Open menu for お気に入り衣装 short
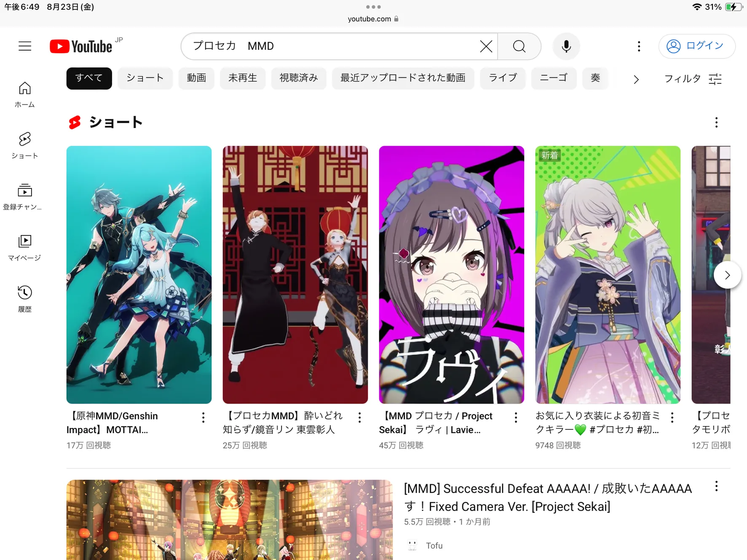Screen dimensions: 747x560 [x=672, y=417]
